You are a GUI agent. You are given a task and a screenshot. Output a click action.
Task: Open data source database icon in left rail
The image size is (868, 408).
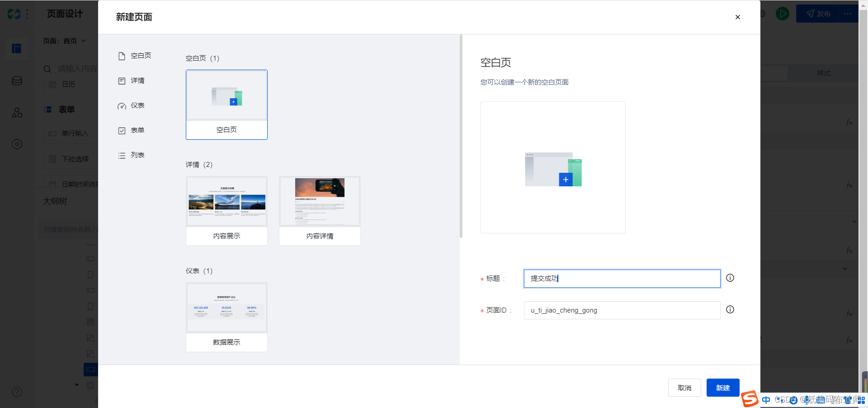point(17,81)
